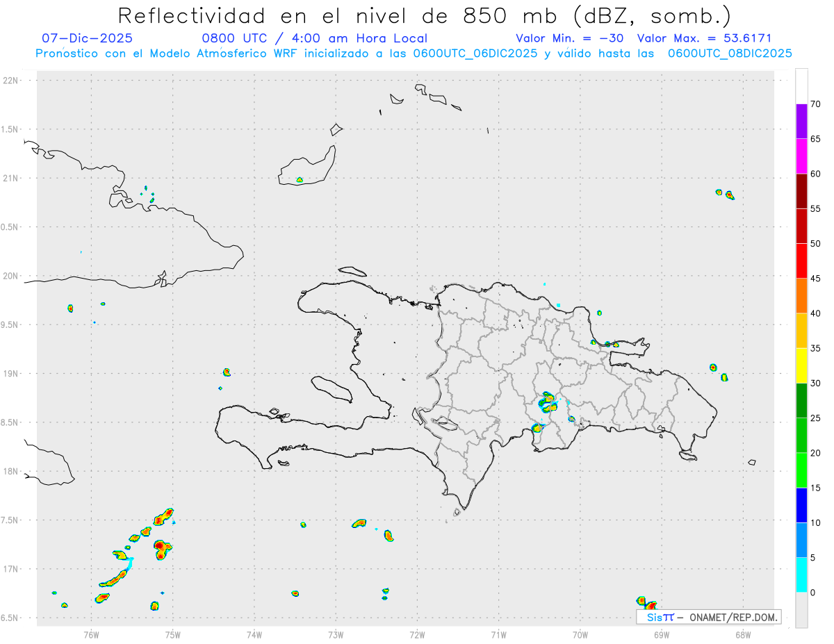The width and height of the screenshot is (834, 644).
Task: Click the '22N' latitude label
Action: point(12,81)
